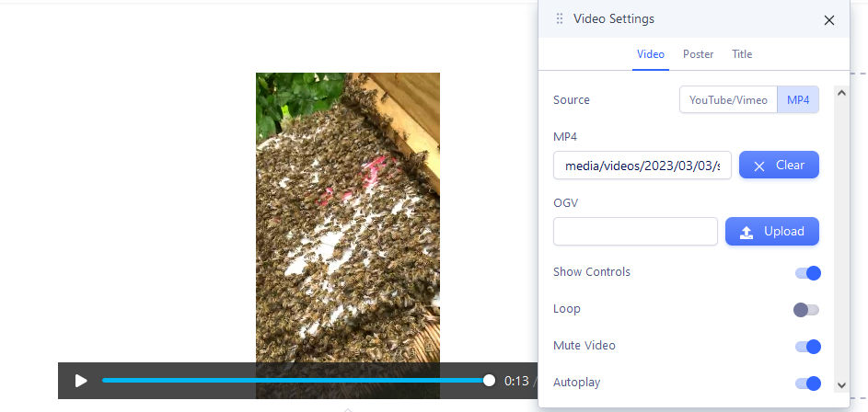This screenshot has height=412, width=868.
Task: Disable the Show Controls toggle
Action: 806,273
